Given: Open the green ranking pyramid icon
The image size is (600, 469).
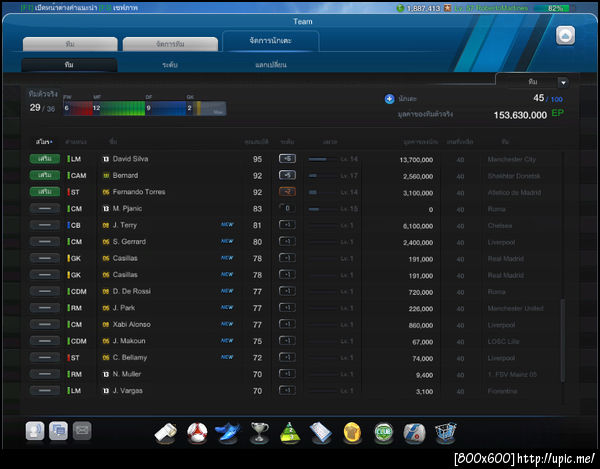Looking at the screenshot, I should point(290,433).
